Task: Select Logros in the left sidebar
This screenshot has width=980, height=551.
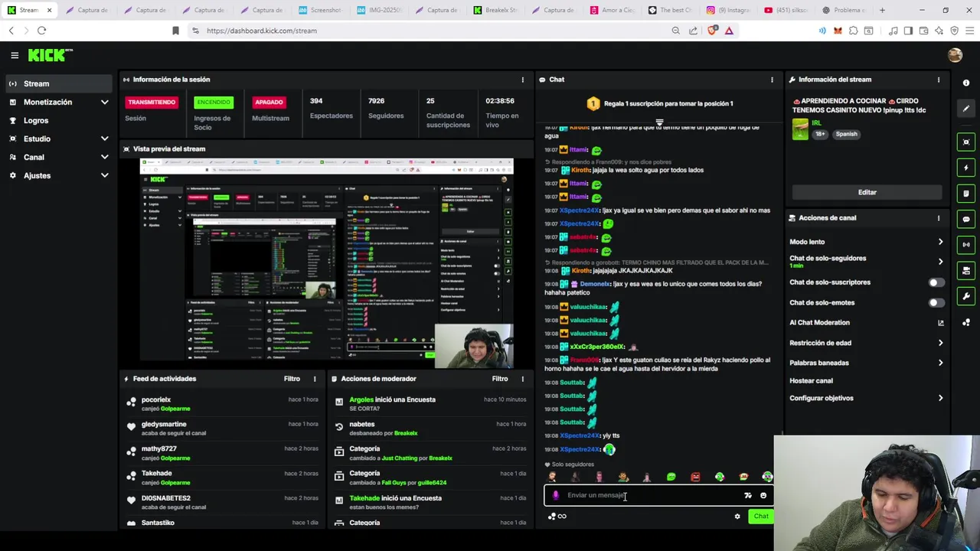Action: 58,120
